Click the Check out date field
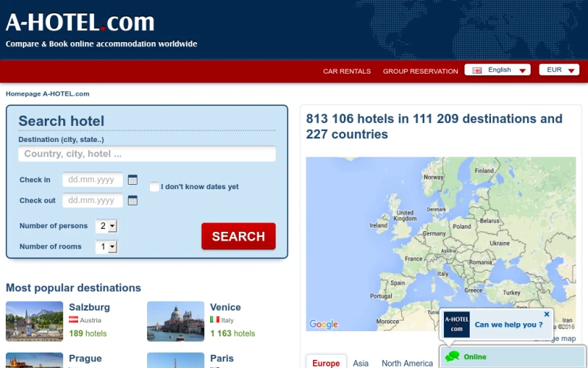This screenshot has height=368, width=588. [93, 200]
